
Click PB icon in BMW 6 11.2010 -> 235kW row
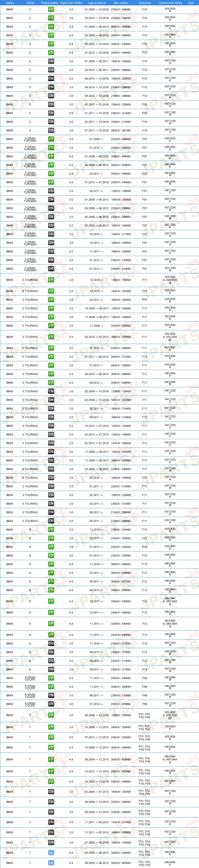click(x=51, y=530)
